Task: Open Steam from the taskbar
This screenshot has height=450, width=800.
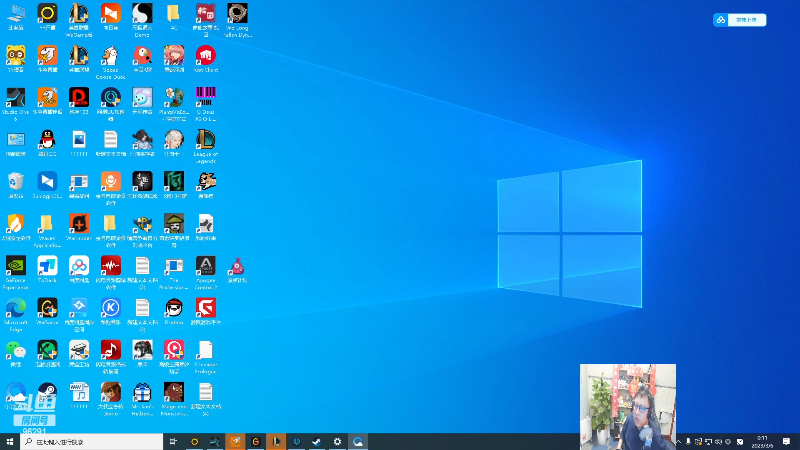Action: point(316,441)
